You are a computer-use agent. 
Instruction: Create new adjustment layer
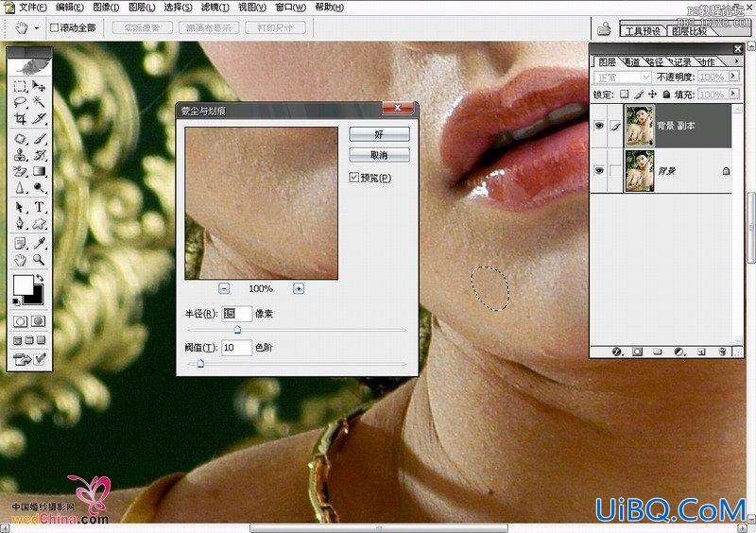tap(679, 352)
